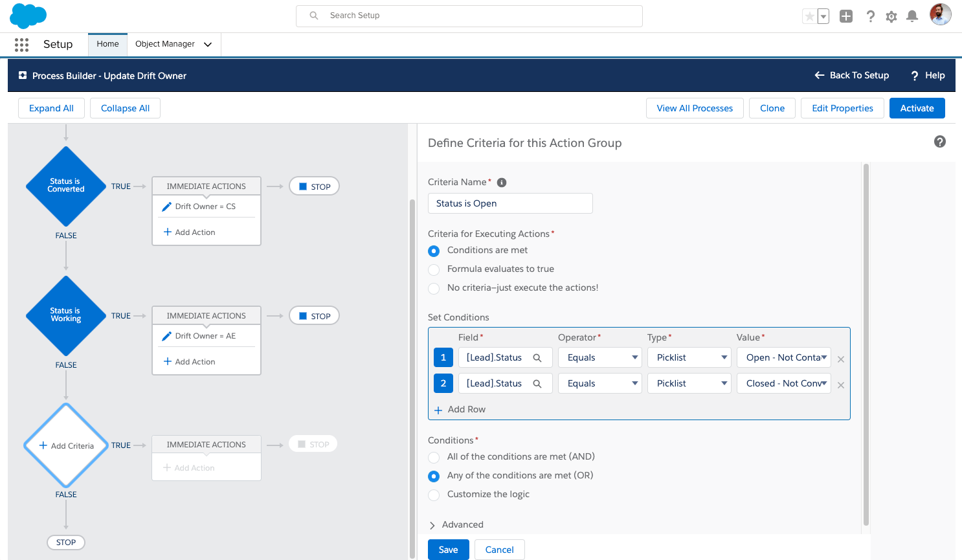The image size is (962, 560).
Task: Click Back To Setup link
Action: pyautogui.click(x=851, y=76)
